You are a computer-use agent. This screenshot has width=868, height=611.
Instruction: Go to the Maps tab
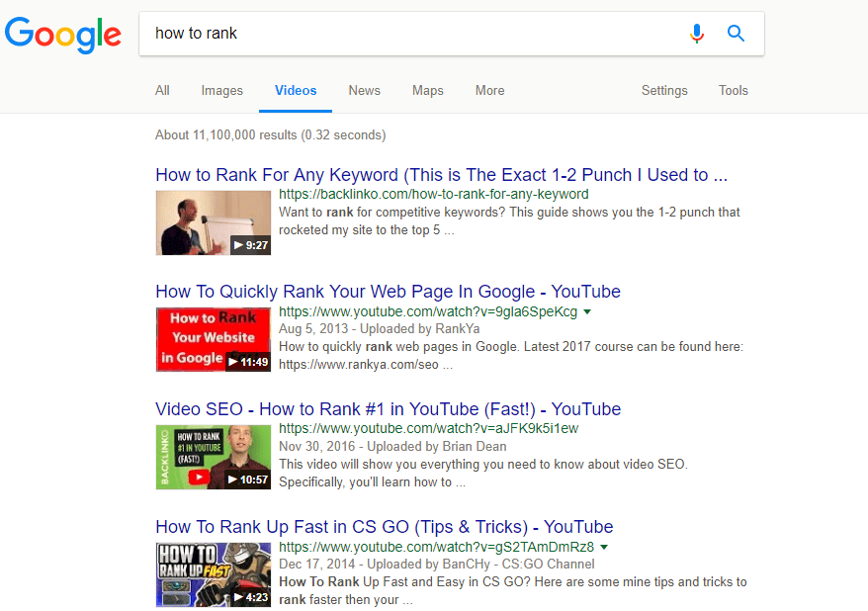coord(428,90)
